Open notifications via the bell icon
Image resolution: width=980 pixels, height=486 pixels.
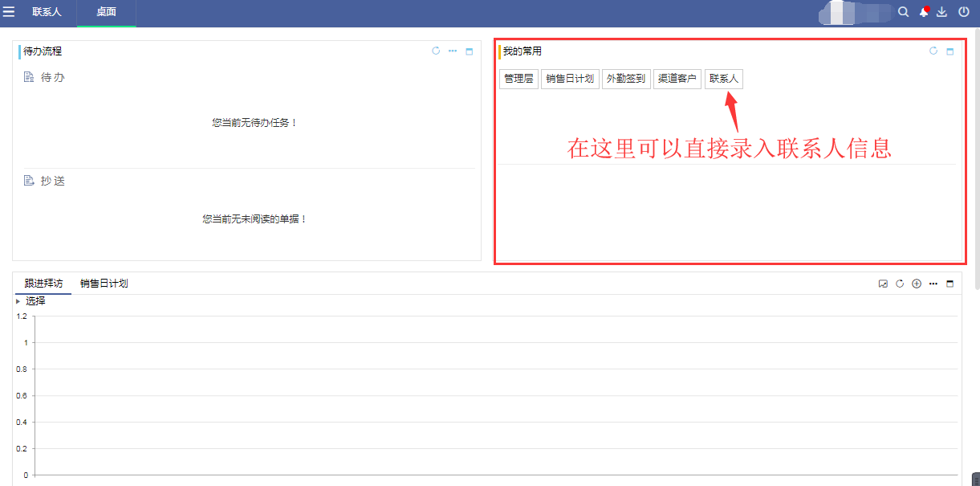tap(924, 12)
